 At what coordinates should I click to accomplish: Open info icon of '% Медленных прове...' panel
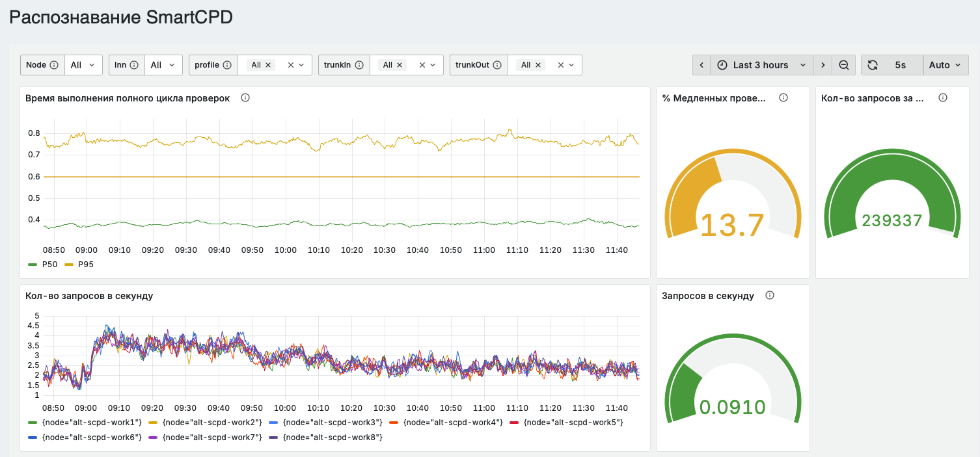point(783,98)
